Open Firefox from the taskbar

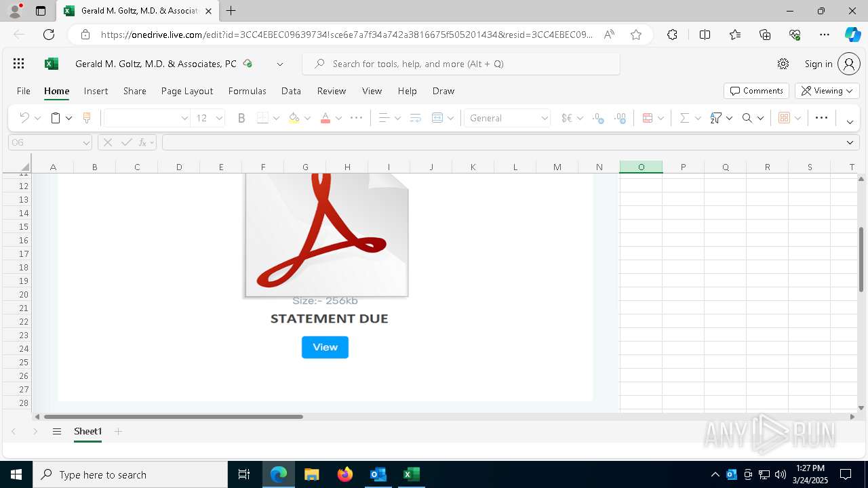point(345,474)
